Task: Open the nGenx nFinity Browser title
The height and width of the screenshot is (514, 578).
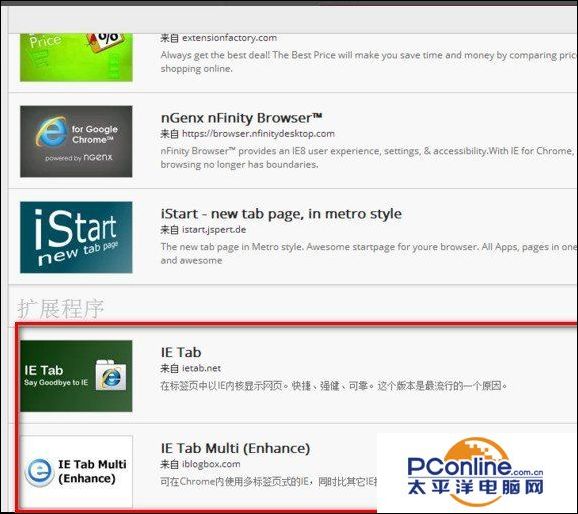Action: click(241, 118)
